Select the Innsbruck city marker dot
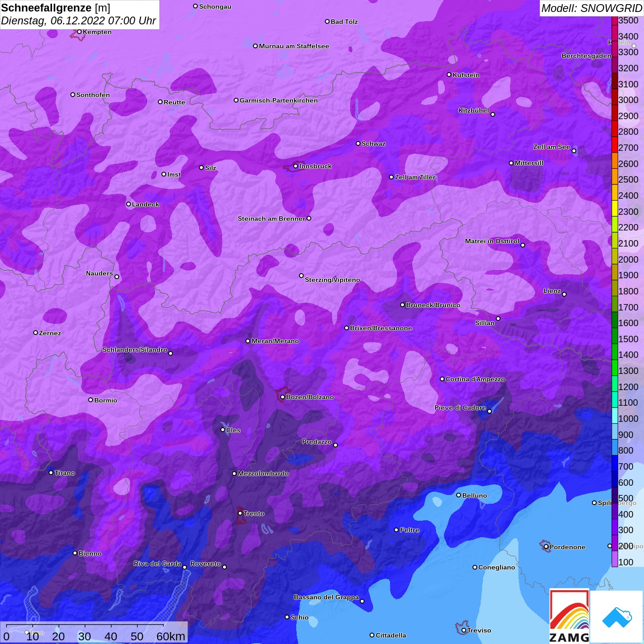This screenshot has width=644, height=644. coord(296,166)
